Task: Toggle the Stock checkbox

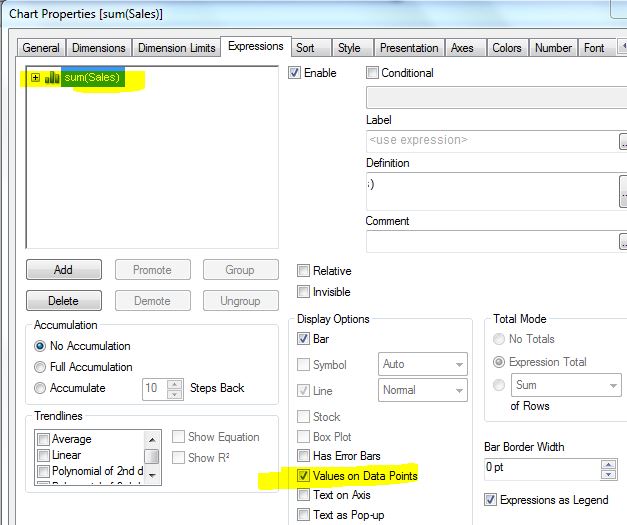Action: [x=303, y=417]
